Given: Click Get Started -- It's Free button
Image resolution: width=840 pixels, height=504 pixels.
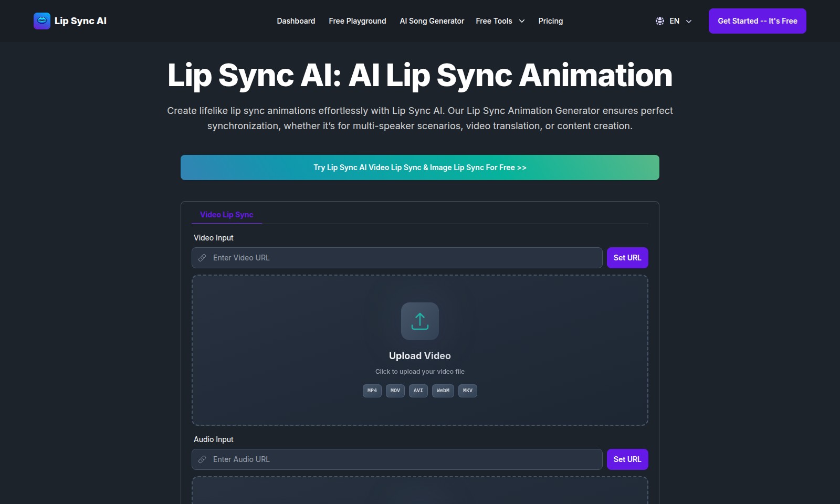Looking at the screenshot, I should [758, 21].
